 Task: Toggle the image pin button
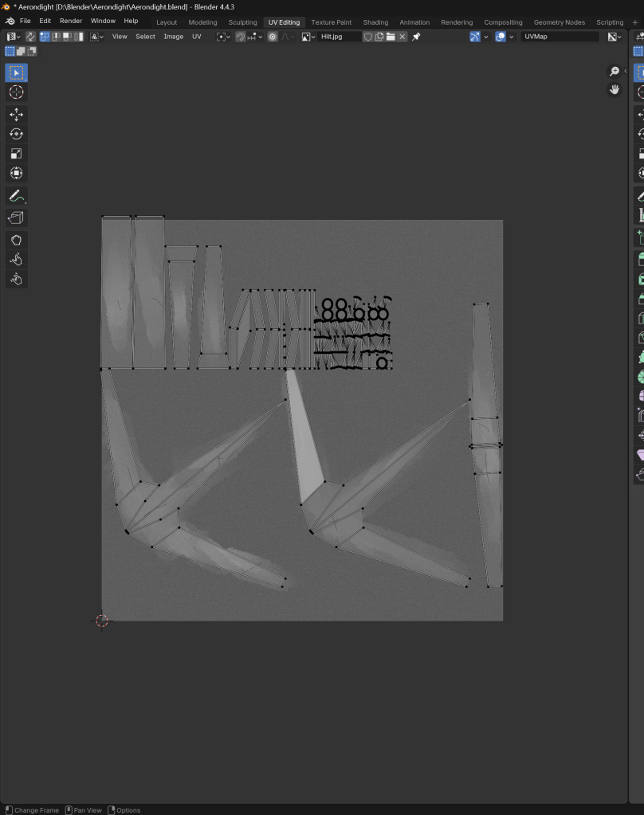416,37
